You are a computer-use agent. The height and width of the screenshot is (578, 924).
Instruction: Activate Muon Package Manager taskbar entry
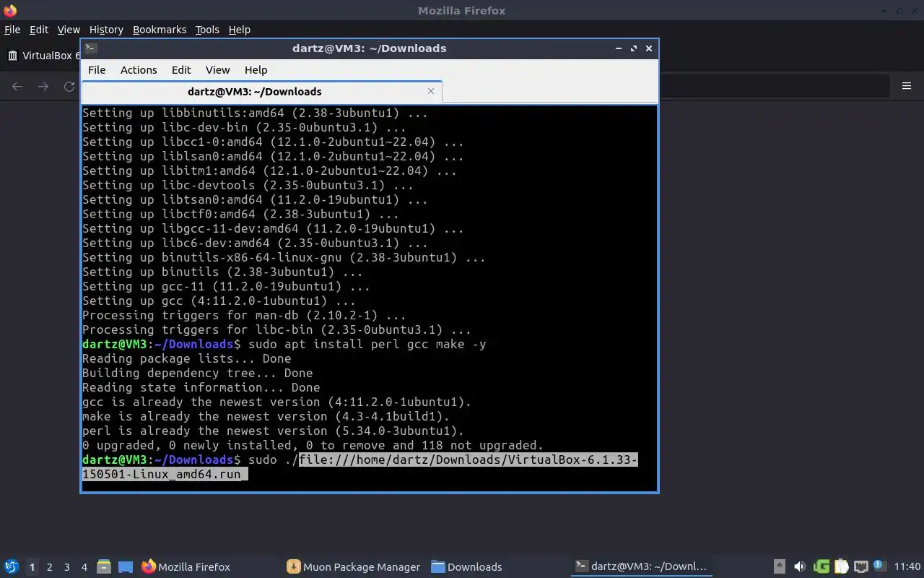point(354,567)
